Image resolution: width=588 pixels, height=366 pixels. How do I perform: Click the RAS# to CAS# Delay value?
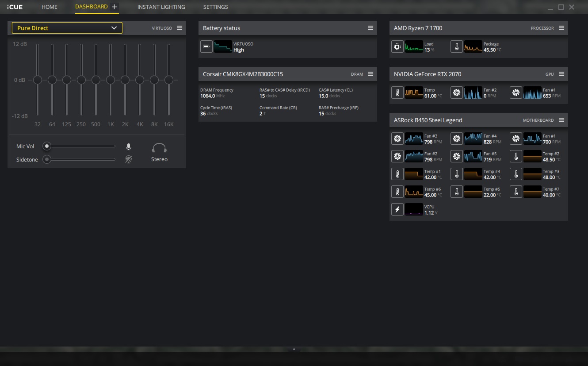point(268,96)
